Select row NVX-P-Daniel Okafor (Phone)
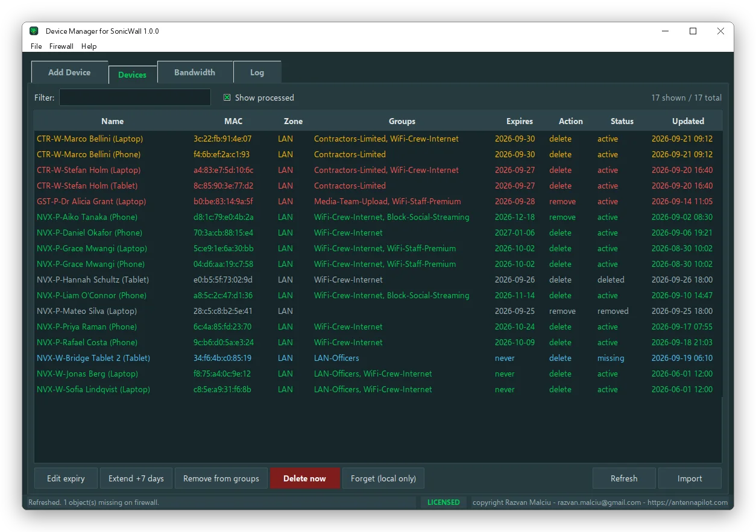This screenshot has height=532, width=756. [377, 233]
